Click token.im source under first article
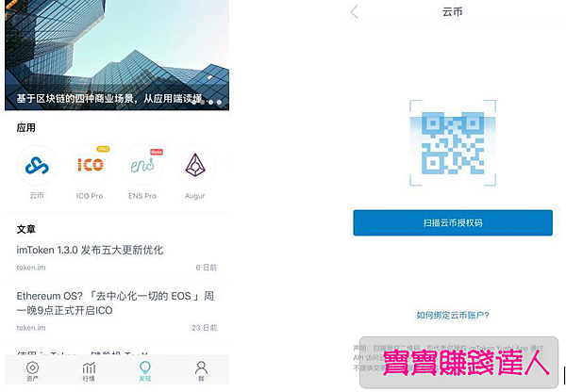Viewport: 566px width, 392px height. tap(31, 268)
